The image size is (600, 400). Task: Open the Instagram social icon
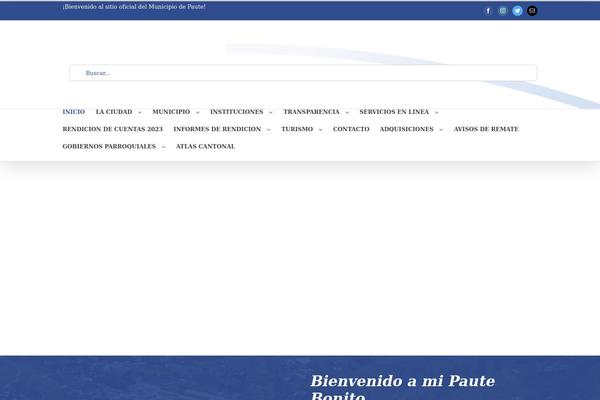(x=503, y=11)
